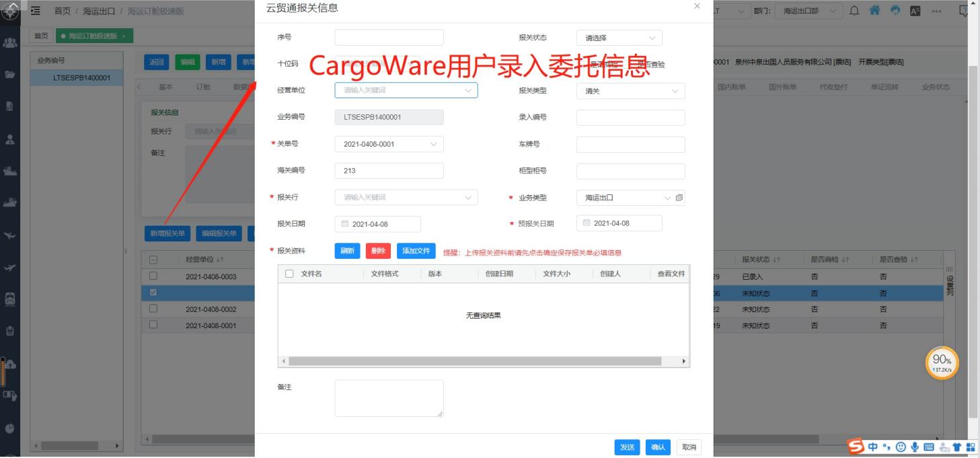Screen dimensions: 980x458
Task: Toggle checkbox for row 2021-0408-0003
Action: (x=153, y=276)
